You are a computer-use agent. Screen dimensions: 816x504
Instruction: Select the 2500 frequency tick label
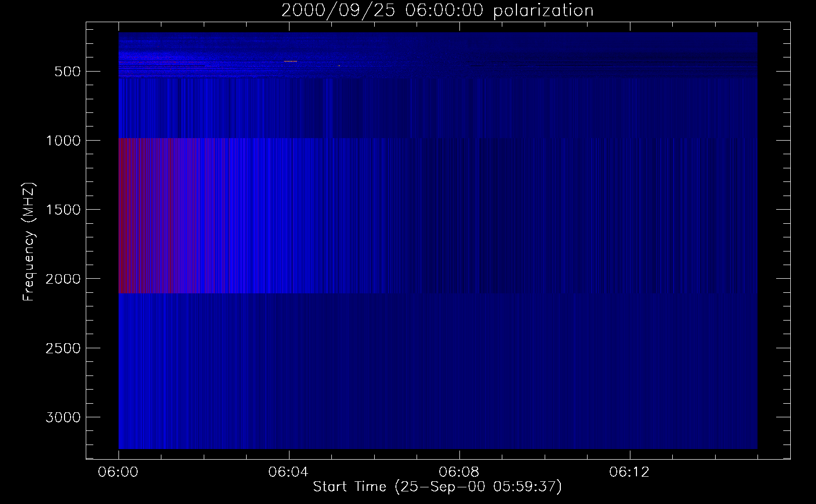coord(63,348)
